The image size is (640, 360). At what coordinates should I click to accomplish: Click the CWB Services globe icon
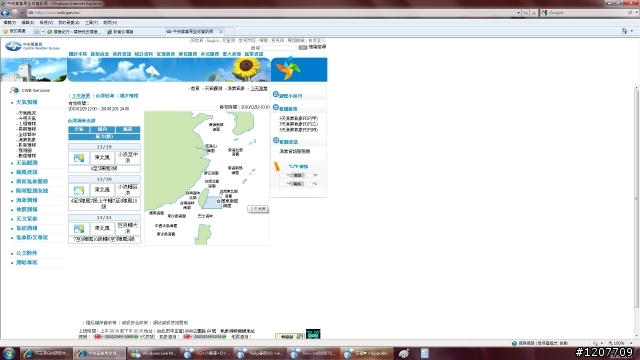point(14,90)
